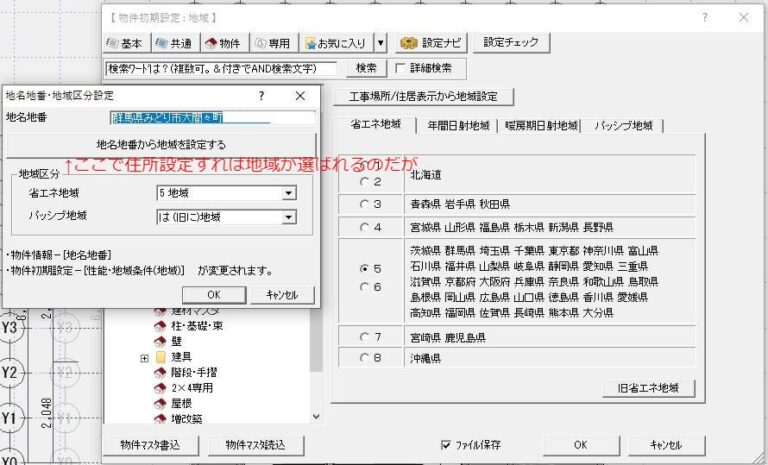Screen dimensions: 768x465
Task: Select the 増改築 tree icon
Action: [160, 419]
